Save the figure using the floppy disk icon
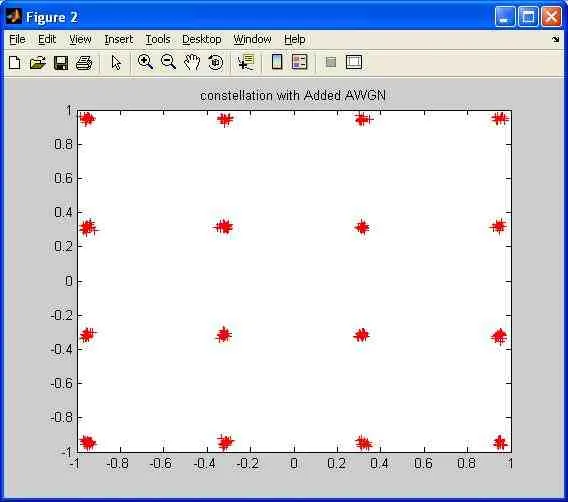Viewport: 568px width, 502px height. click(61, 63)
